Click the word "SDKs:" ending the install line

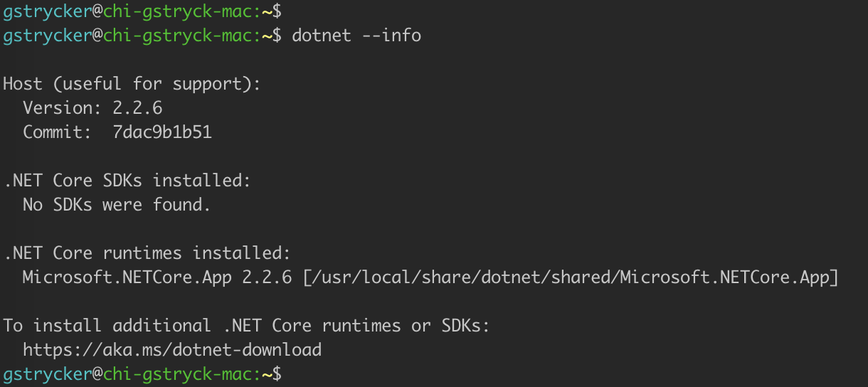467,326
